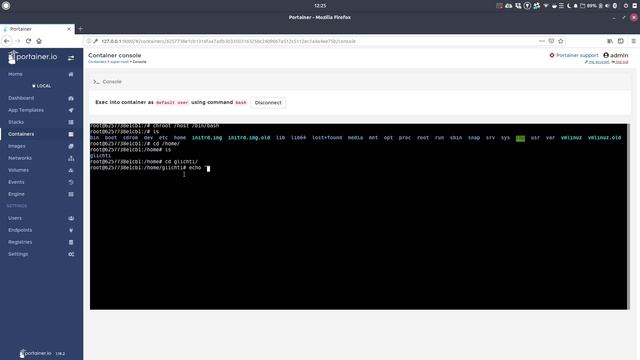Click the Settings cogs icon

(71, 254)
